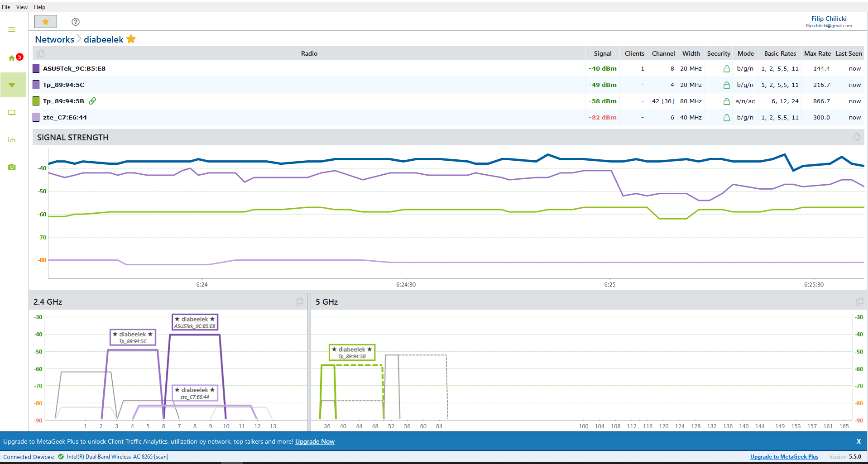Screen dimensions: 868x464
Task: Click the link icon beside Tp_89:94:5B
Action: [x=92, y=101]
